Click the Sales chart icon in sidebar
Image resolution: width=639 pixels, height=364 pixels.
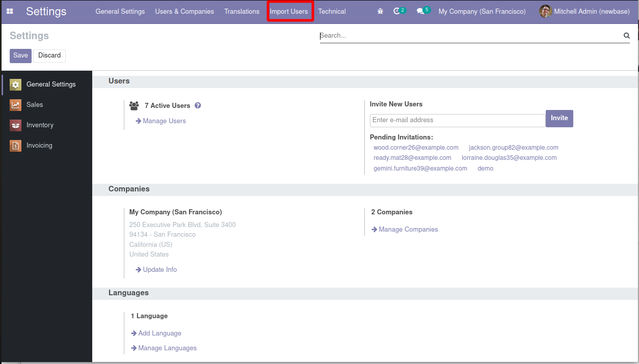15,105
